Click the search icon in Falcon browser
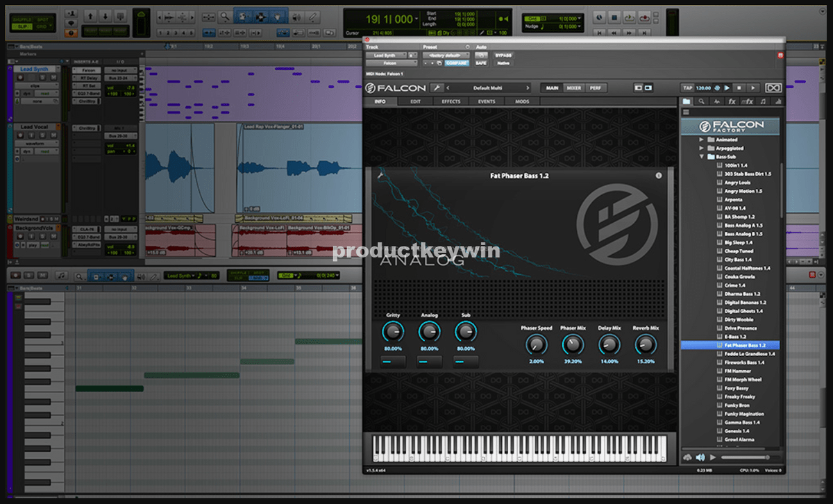 pos(702,101)
